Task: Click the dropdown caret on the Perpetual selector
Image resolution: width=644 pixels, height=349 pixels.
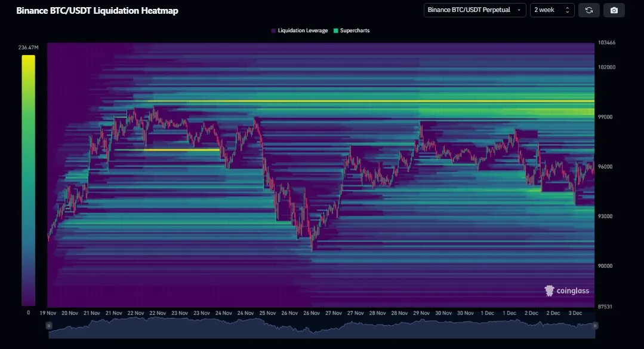Action: 518,10
